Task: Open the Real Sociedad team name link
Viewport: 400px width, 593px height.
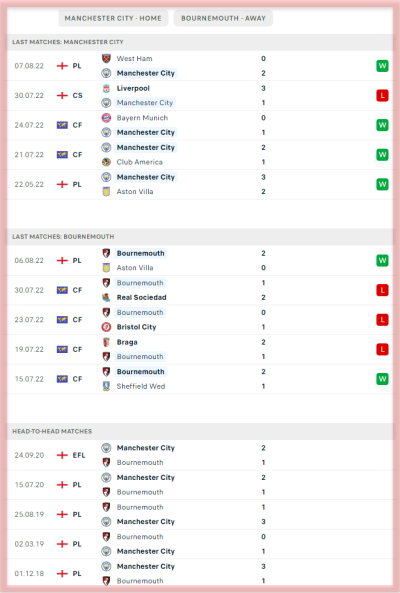Action: (141, 297)
